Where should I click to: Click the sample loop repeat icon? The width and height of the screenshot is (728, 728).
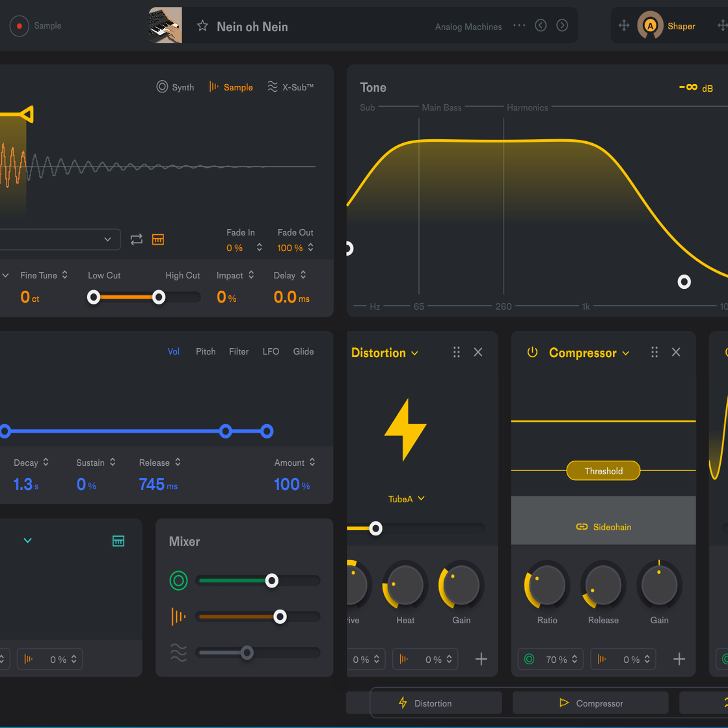[137, 239]
